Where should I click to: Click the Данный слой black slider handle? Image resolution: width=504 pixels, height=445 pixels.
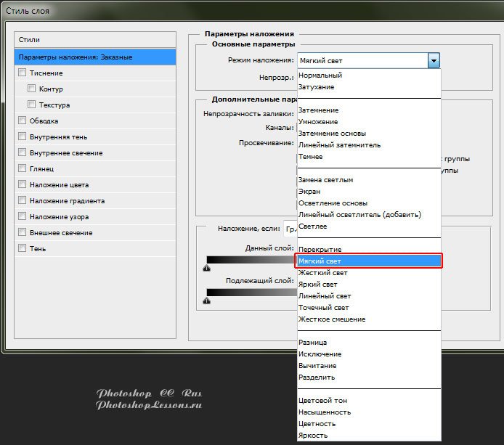pyautogui.click(x=207, y=268)
